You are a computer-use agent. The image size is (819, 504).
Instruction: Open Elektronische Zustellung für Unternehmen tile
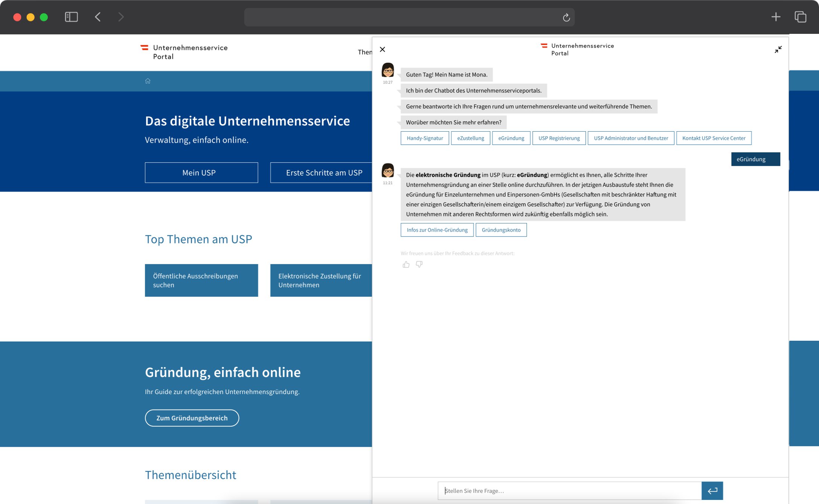pos(321,280)
